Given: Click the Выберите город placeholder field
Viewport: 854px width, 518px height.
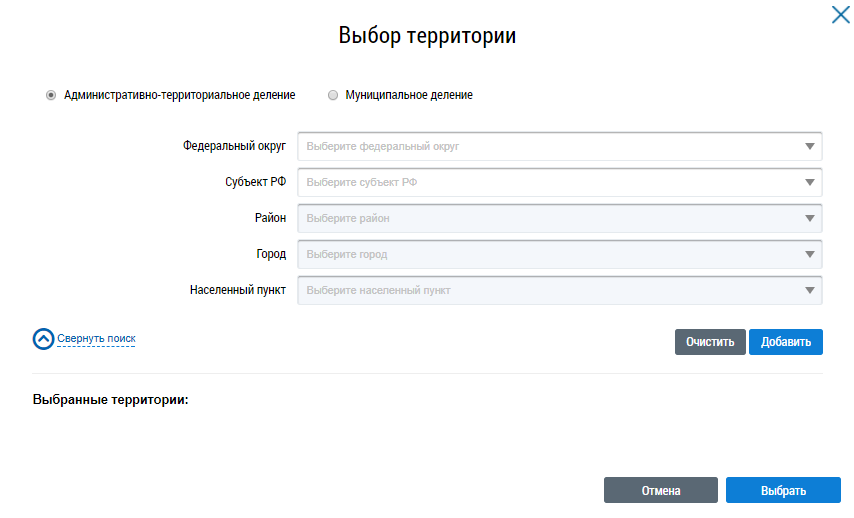Looking at the screenshot, I should [x=540, y=255].
